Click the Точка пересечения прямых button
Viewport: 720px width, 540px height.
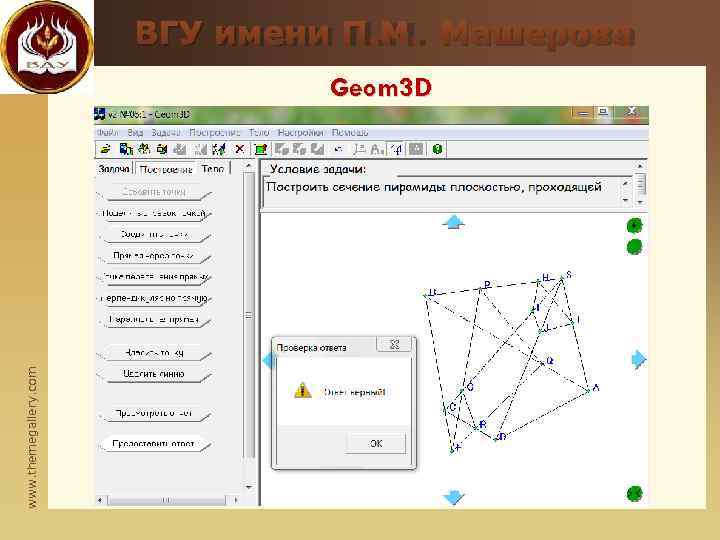coord(153,277)
